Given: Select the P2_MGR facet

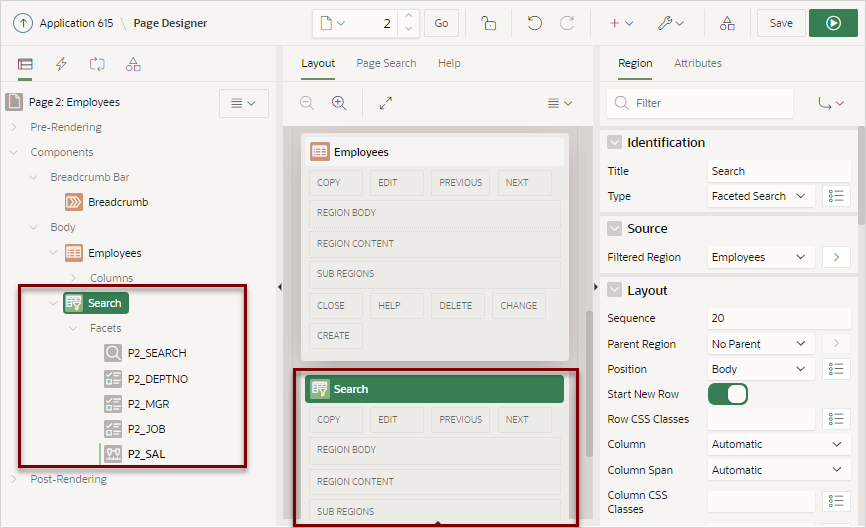Looking at the screenshot, I should (148, 404).
